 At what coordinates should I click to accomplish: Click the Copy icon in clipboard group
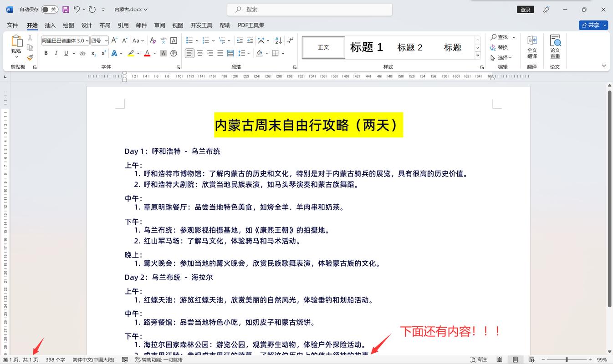[x=30, y=47]
